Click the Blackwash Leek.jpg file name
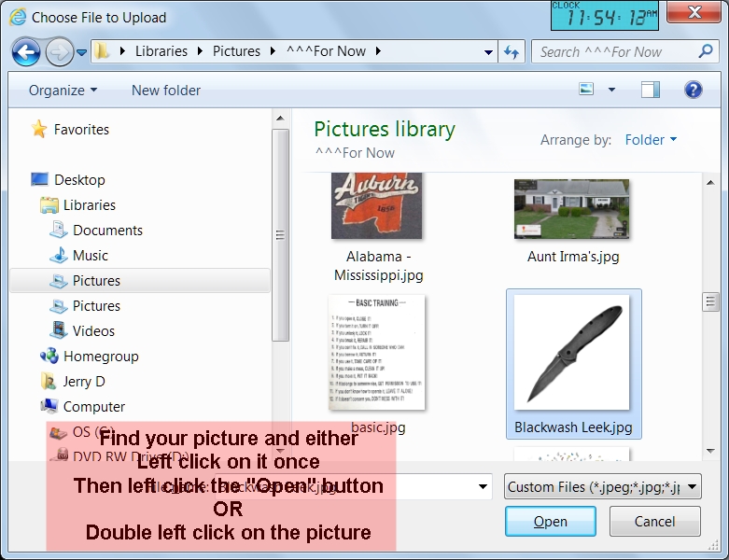 tap(573, 427)
